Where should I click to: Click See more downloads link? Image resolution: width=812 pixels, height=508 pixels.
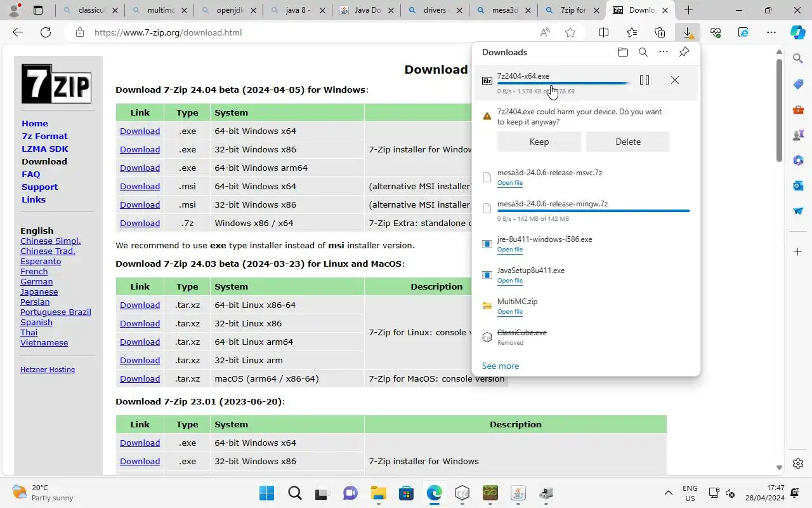tap(501, 366)
